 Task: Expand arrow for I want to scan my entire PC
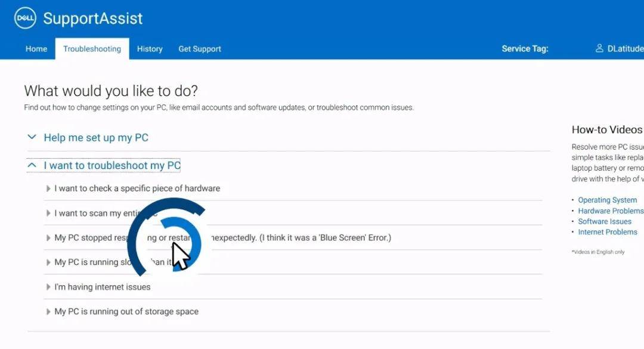pyautogui.click(x=48, y=213)
